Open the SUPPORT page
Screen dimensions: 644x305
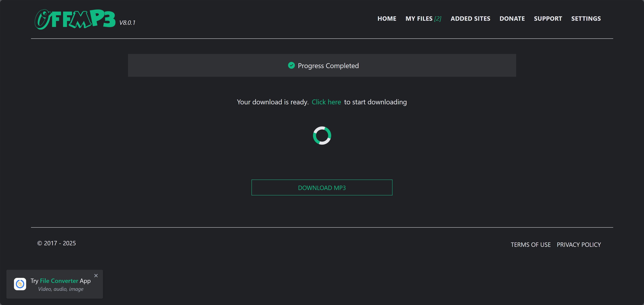coord(548,19)
